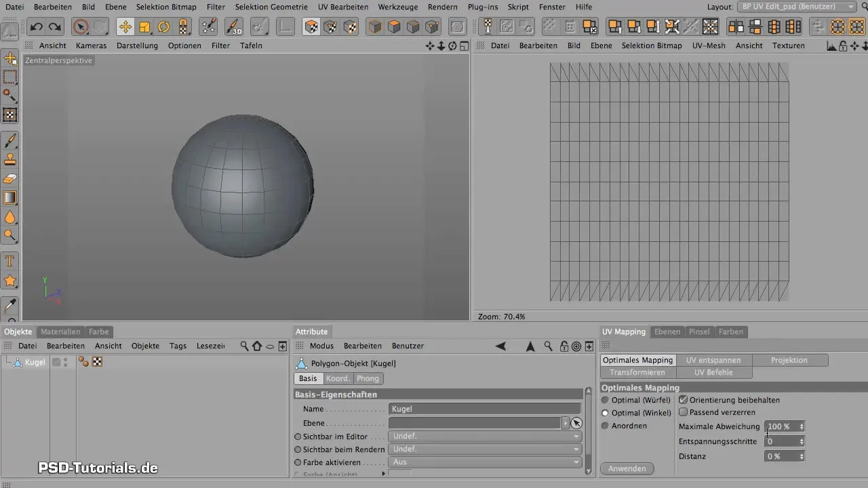Select the Text tool in left palette
The width and height of the screenshot is (868, 488).
10,261
